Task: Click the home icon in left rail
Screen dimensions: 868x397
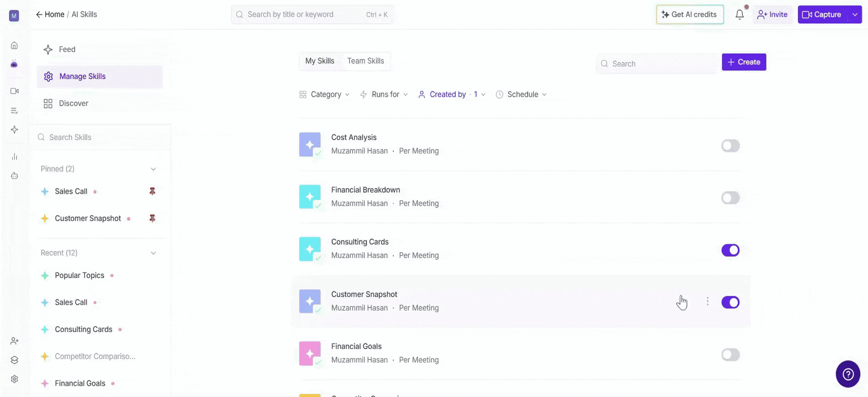Action: [x=14, y=45]
